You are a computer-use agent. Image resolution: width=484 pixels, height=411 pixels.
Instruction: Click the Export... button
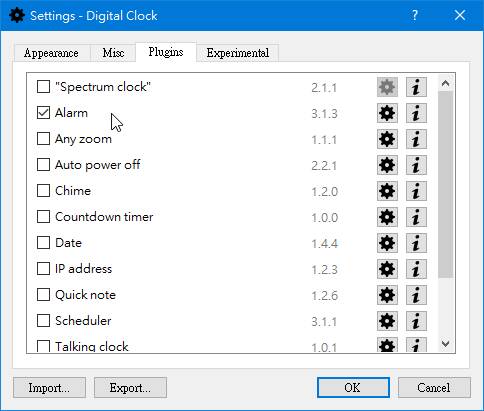[x=130, y=388]
